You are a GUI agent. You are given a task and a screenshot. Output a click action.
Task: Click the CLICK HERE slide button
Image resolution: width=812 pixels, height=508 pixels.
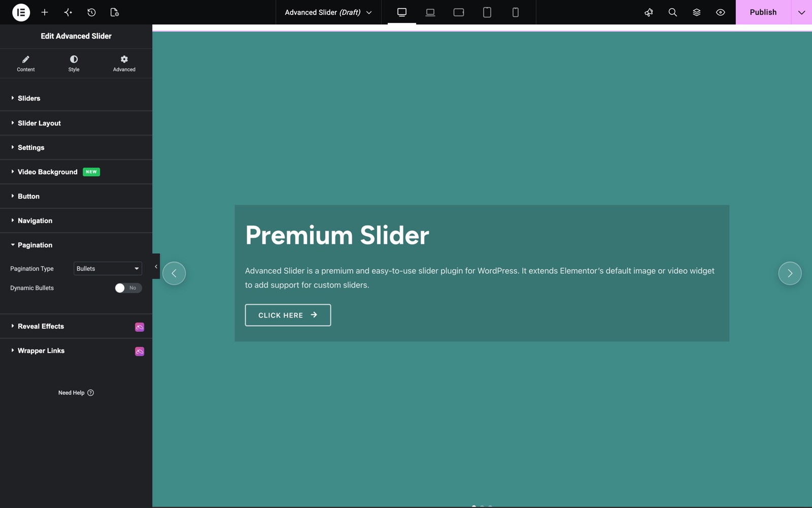(288, 315)
